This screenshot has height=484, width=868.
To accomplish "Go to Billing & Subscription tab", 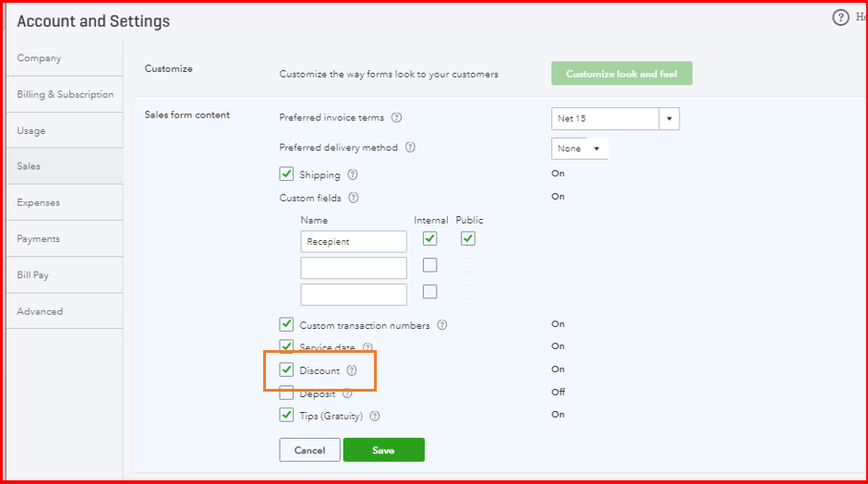I will pyautogui.click(x=65, y=94).
